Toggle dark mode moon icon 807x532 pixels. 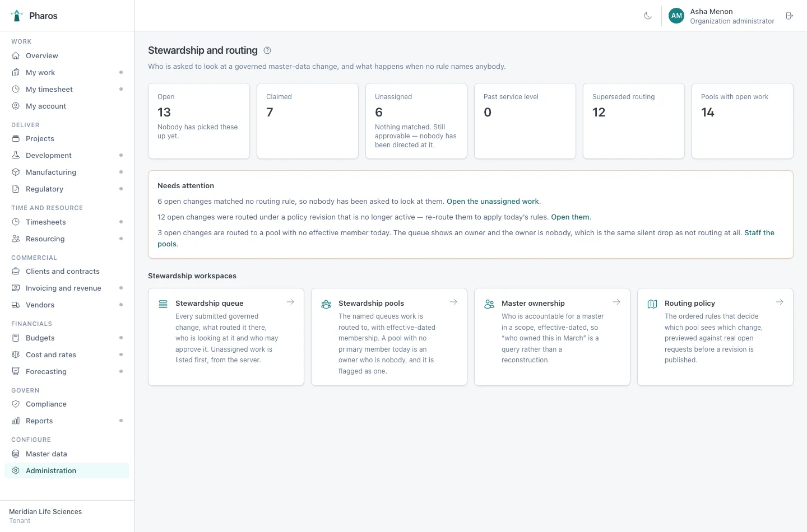[648, 16]
